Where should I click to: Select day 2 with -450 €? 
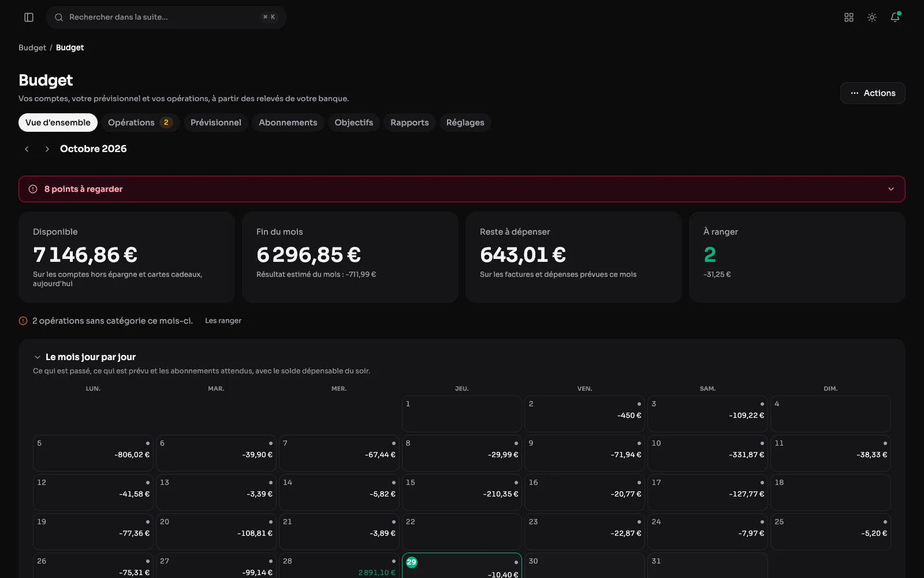[x=584, y=414]
